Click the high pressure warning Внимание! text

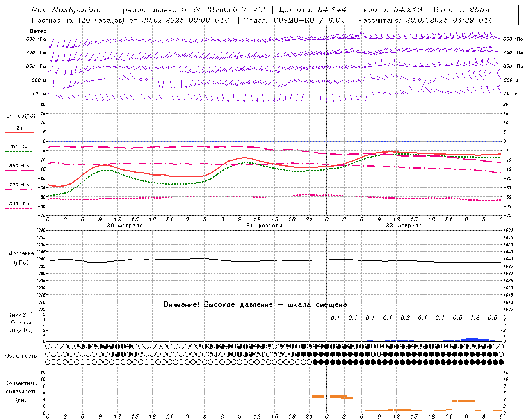click(256, 304)
